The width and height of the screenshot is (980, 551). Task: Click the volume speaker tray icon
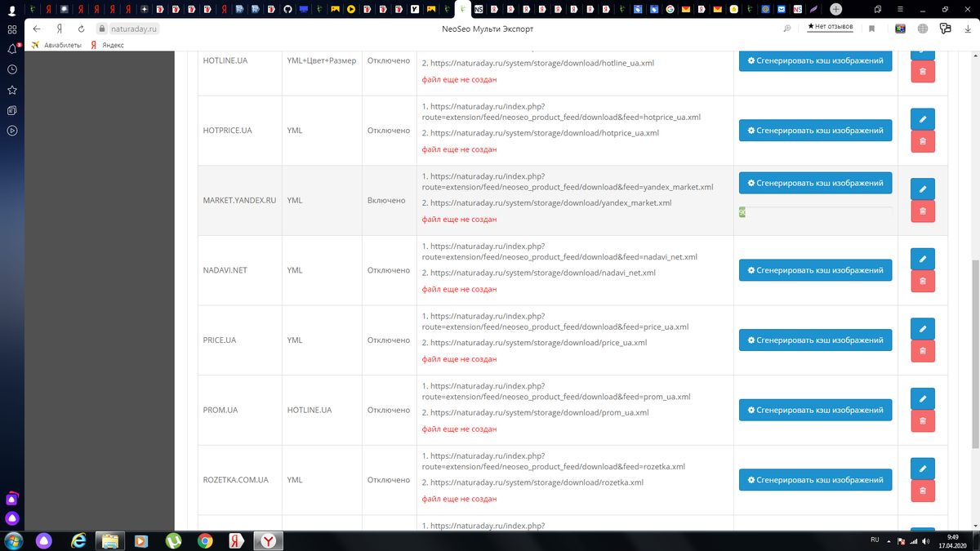pos(926,540)
